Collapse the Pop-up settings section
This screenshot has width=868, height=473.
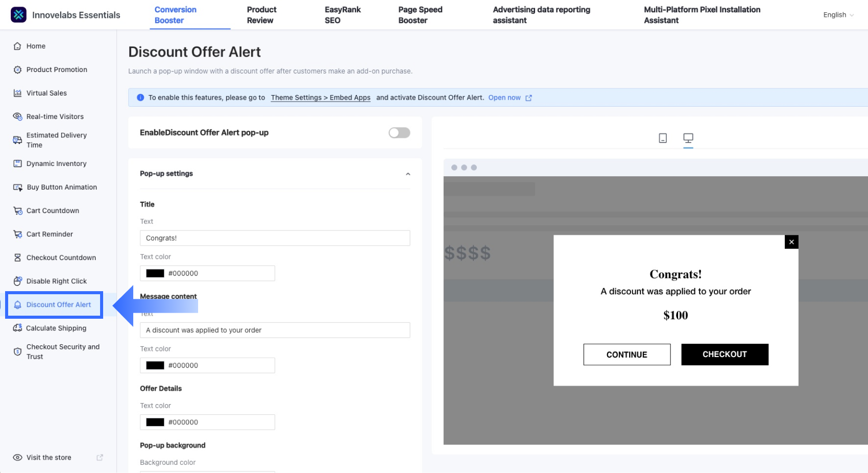pos(407,174)
